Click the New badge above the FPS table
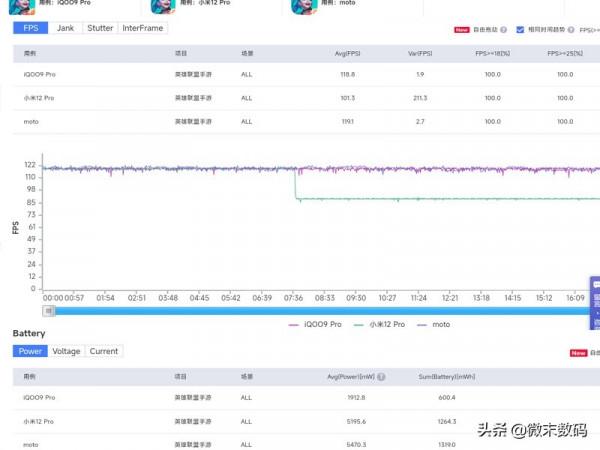Viewport: 600px width, 450px height. [461, 30]
